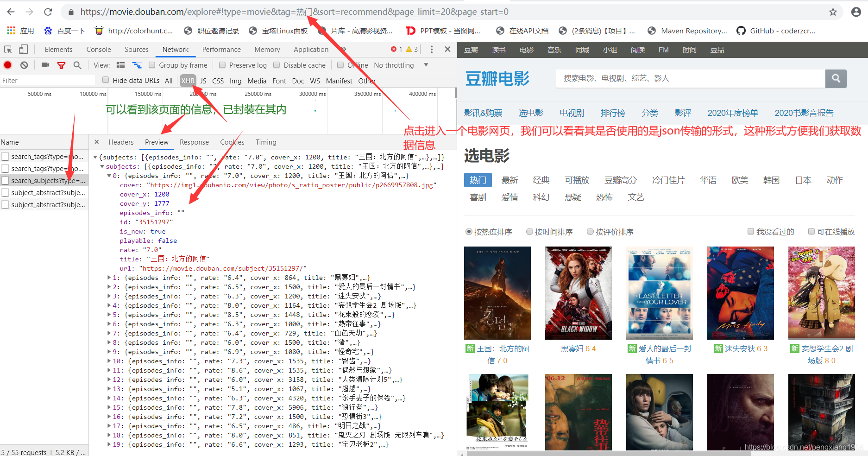Viewport: 868px width, 456px height.
Task: Switch to the Elements tab
Action: pyautogui.click(x=58, y=50)
